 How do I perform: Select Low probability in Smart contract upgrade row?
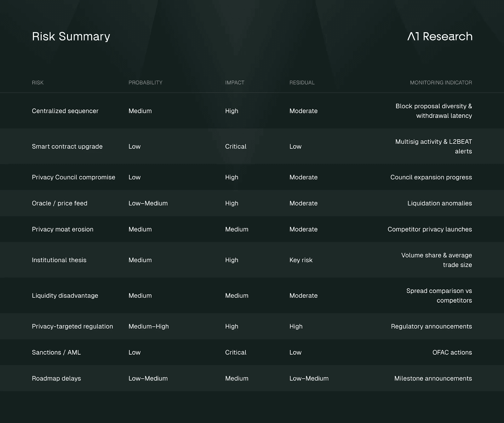[x=135, y=146]
